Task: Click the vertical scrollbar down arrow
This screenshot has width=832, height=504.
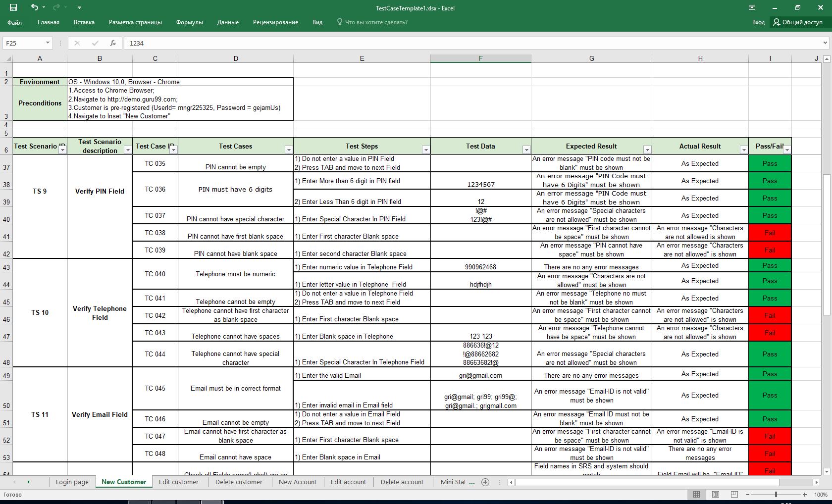Action: tap(827, 472)
